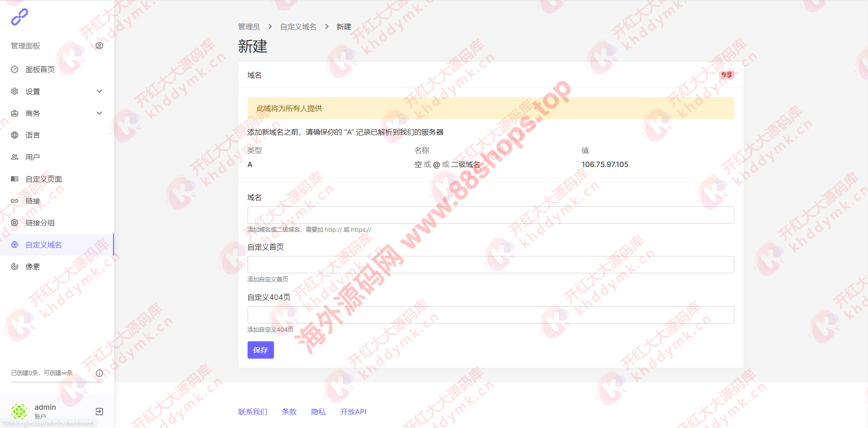
Task: Click the chain icon for 链接
Action: click(15, 201)
